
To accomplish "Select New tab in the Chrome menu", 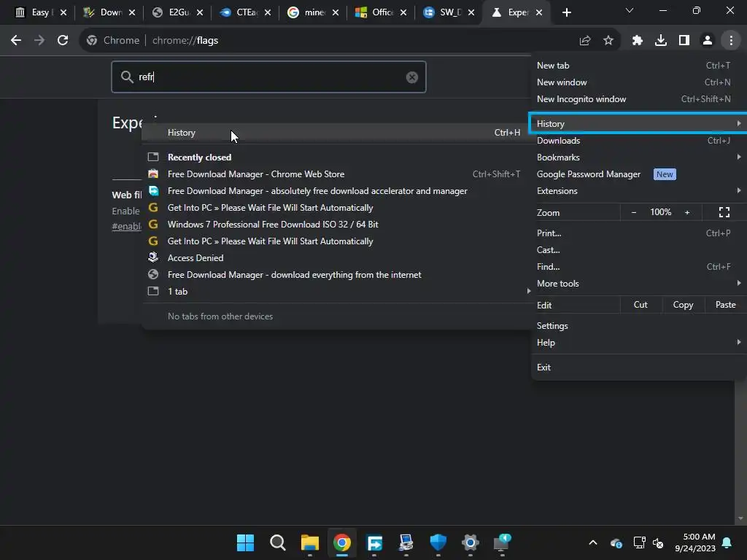I will point(638,66).
